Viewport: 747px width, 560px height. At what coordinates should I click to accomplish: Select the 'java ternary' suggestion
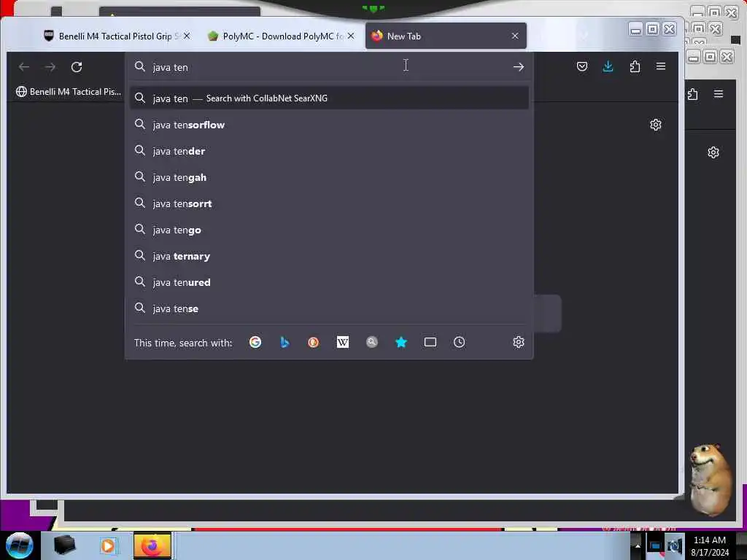329,256
